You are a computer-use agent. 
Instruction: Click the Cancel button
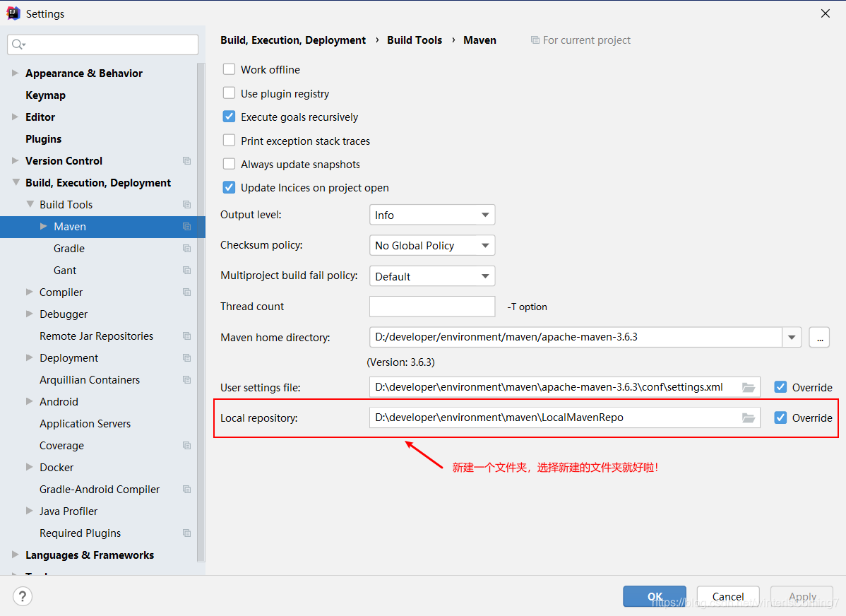point(728,596)
